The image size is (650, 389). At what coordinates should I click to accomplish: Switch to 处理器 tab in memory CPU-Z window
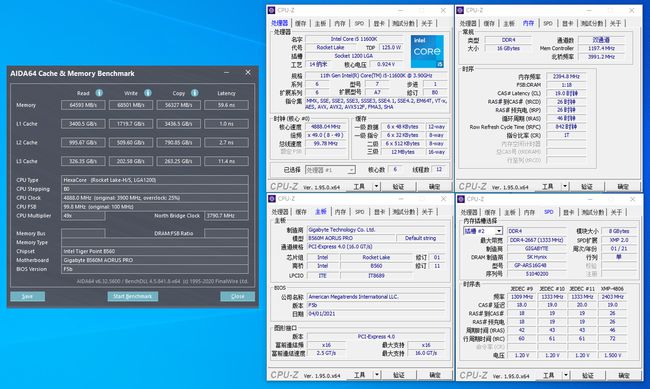click(468, 23)
